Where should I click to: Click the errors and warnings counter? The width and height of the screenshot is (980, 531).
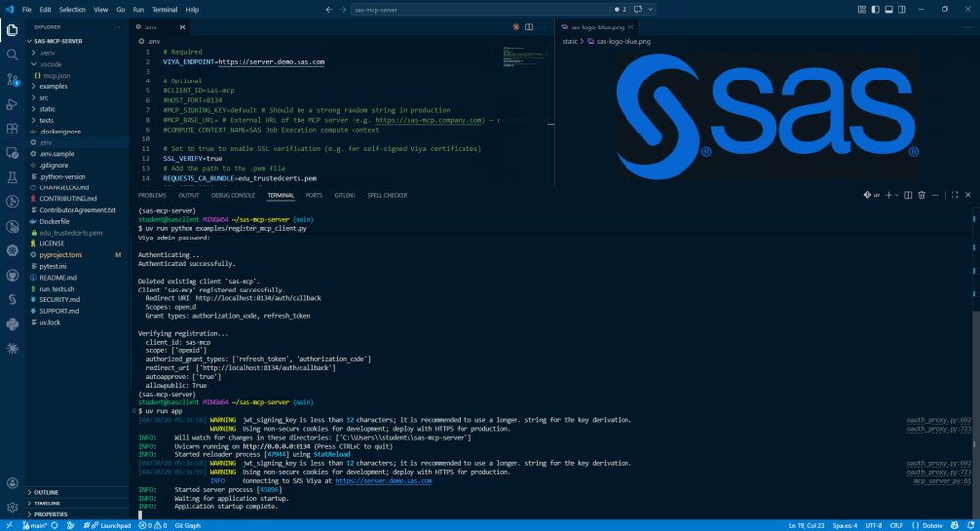tap(153, 525)
